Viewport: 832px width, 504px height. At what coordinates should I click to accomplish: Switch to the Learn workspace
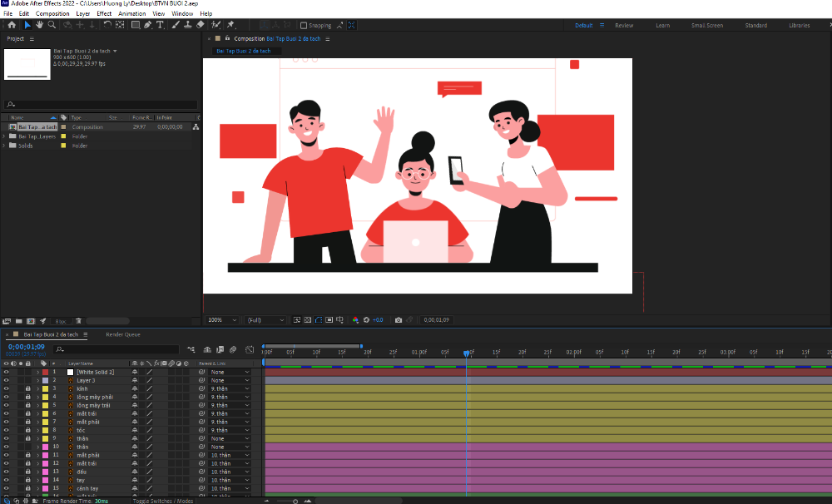click(x=663, y=26)
